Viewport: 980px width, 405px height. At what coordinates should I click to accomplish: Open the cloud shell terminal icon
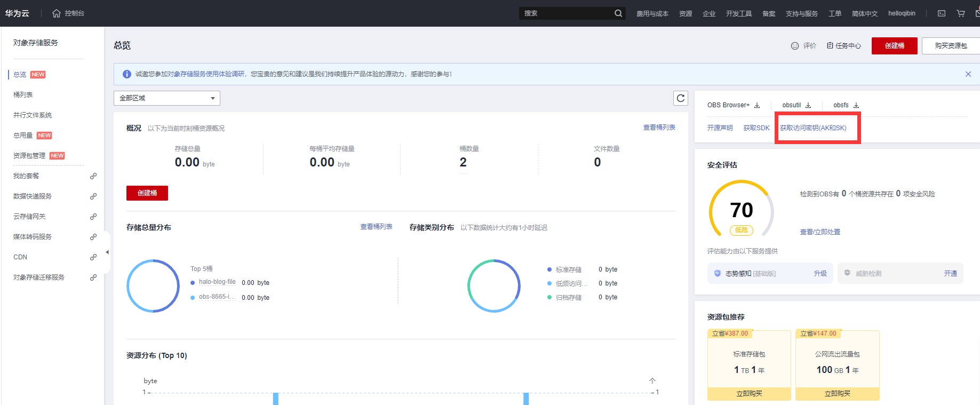pos(942,13)
